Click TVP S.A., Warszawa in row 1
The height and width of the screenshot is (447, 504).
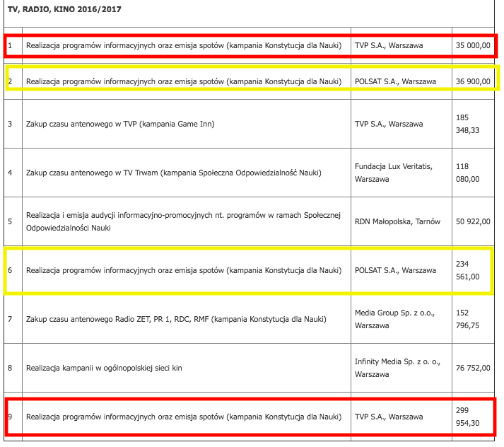[x=389, y=46]
